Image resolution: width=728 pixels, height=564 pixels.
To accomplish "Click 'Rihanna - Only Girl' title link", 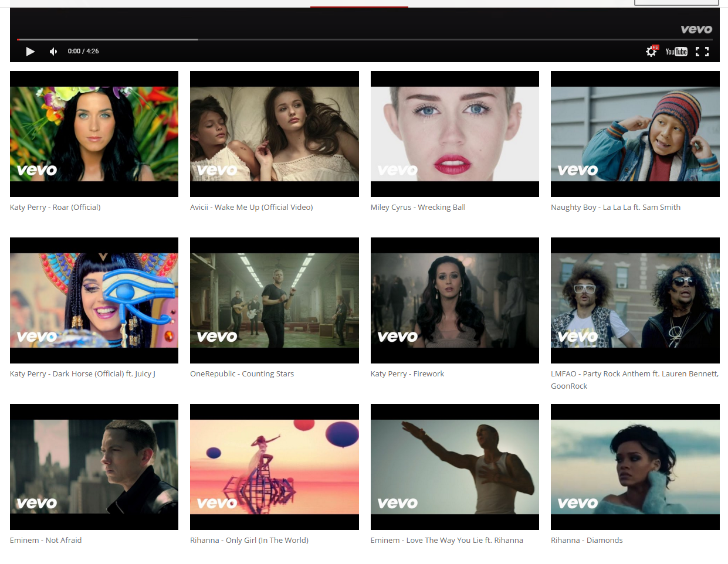I will tap(249, 540).
